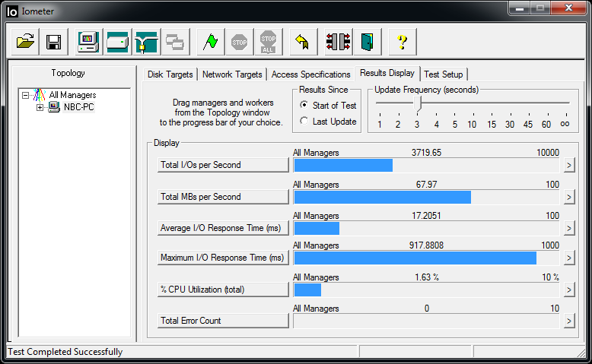Open a test configuration file
The width and height of the screenshot is (592, 364).
[x=25, y=42]
